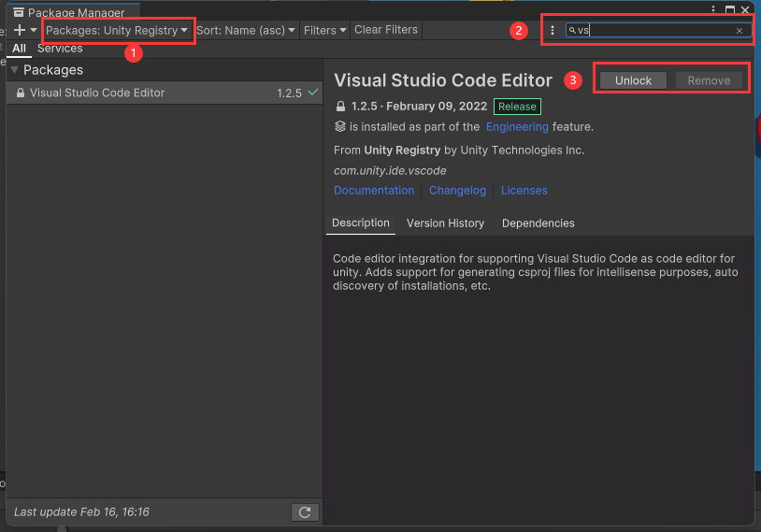Viewport: 761px width, 532px height.
Task: Click the plus add package icon
Action: (x=20, y=30)
